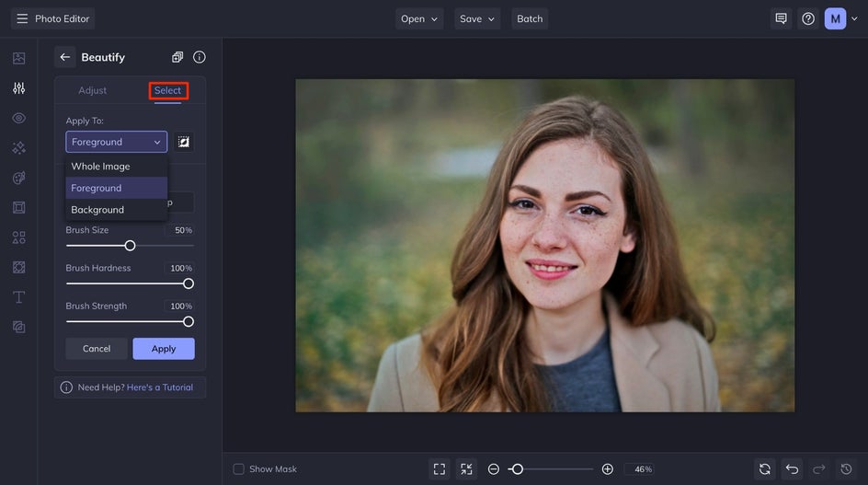Click the Batch button

(530, 18)
